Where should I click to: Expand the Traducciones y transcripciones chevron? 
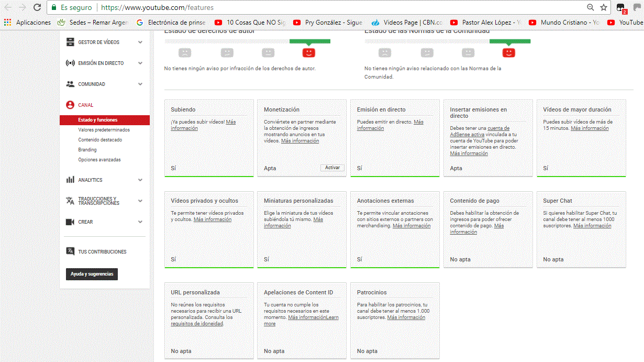click(140, 201)
